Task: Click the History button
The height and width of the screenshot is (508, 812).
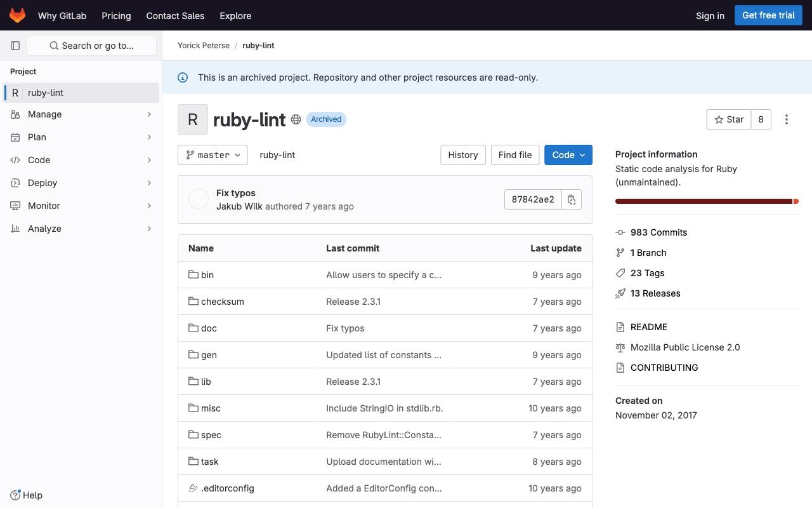Action: pyautogui.click(x=463, y=155)
